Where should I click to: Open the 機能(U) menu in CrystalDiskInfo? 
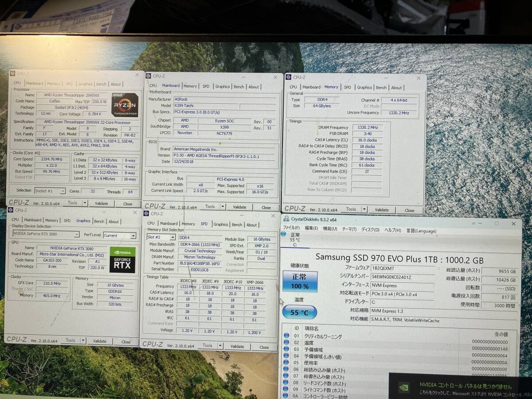point(330,229)
